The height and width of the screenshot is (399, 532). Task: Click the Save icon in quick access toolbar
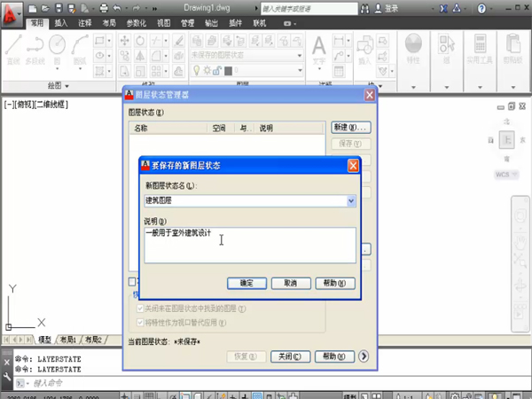(x=59, y=8)
